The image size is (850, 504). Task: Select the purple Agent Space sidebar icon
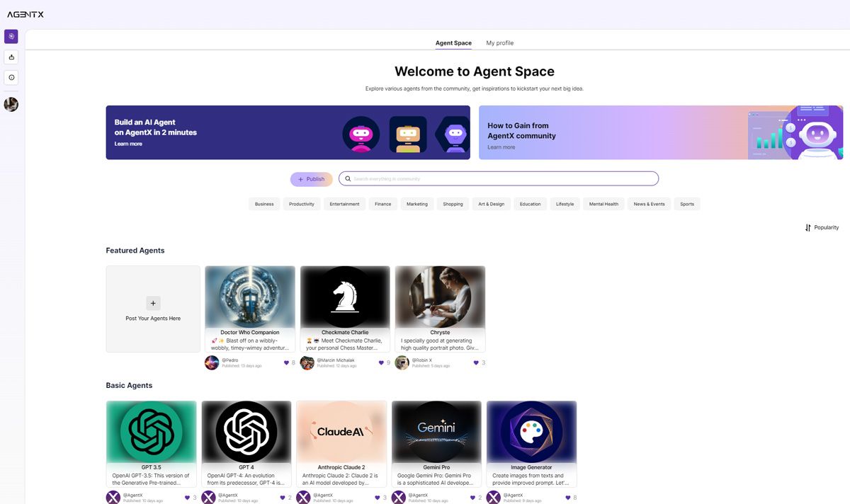pos(11,36)
